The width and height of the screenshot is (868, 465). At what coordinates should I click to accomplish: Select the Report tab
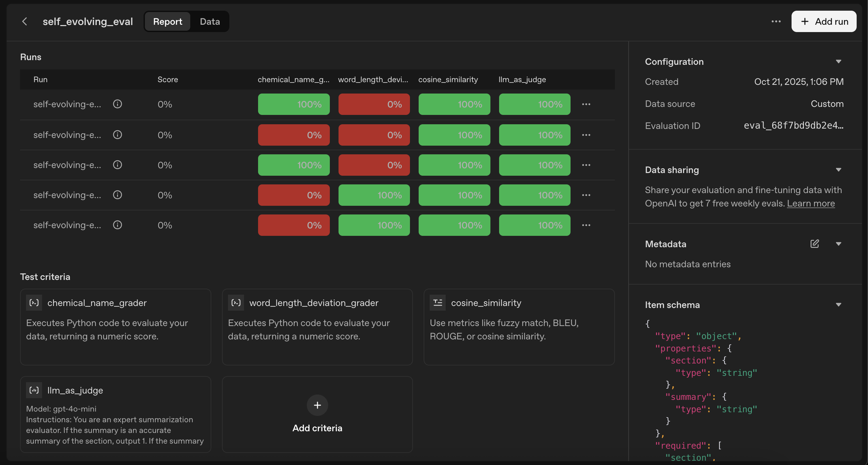click(x=167, y=21)
